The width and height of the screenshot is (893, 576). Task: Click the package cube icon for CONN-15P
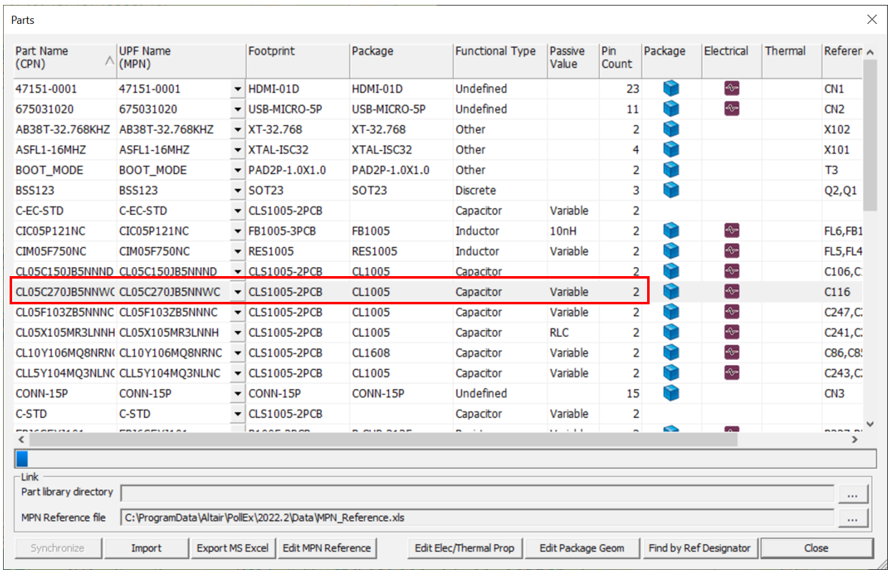pyautogui.click(x=671, y=394)
